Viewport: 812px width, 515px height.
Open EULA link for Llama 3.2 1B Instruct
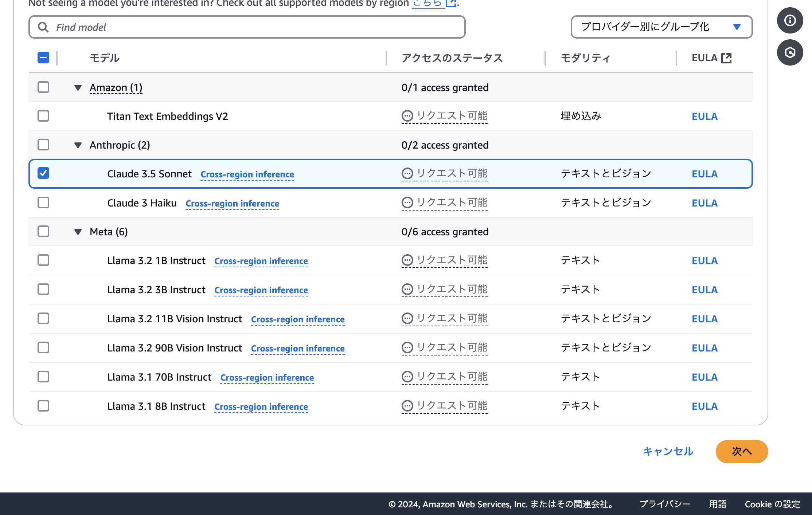coord(704,261)
